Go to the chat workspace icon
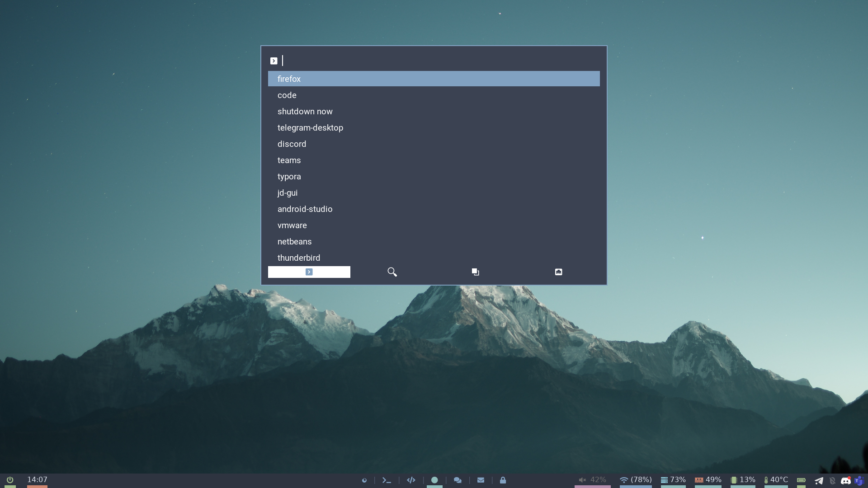 click(458, 480)
